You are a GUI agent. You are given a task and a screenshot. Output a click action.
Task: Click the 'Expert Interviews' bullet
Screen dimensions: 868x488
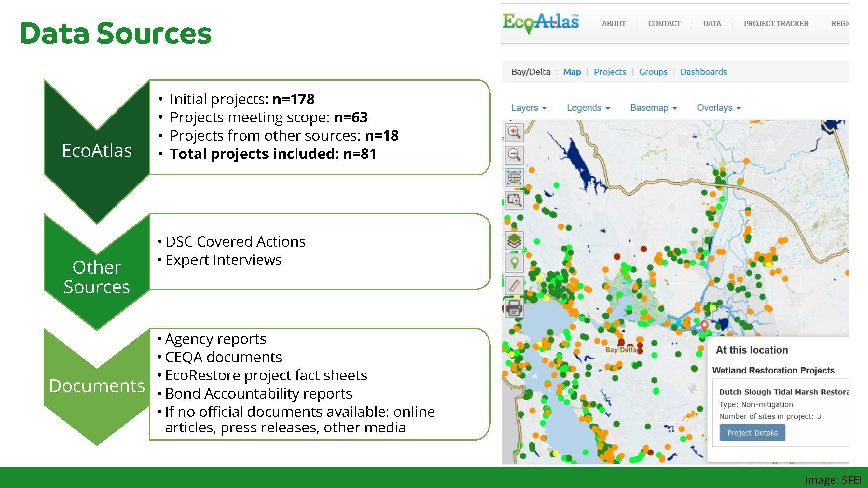[223, 260]
